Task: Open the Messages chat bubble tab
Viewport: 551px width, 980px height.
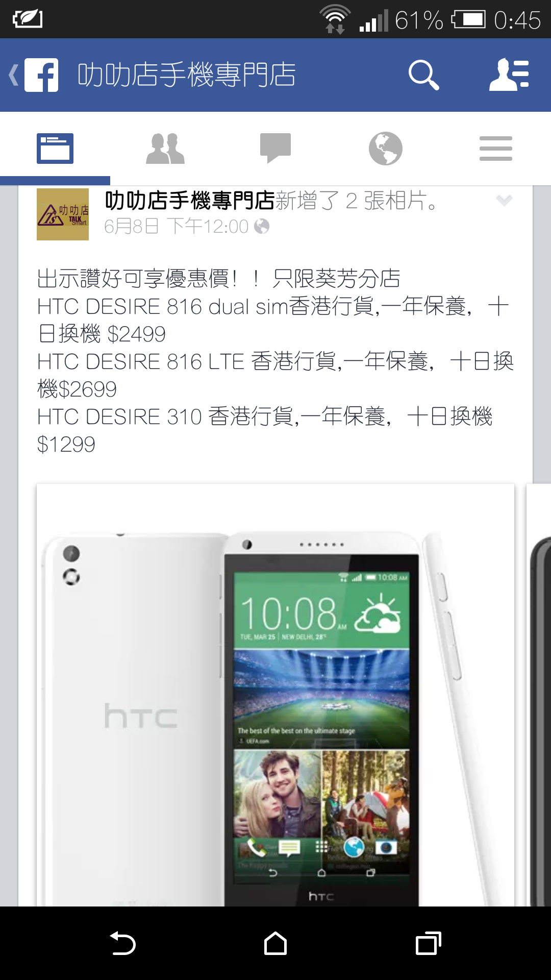Action: [275, 149]
